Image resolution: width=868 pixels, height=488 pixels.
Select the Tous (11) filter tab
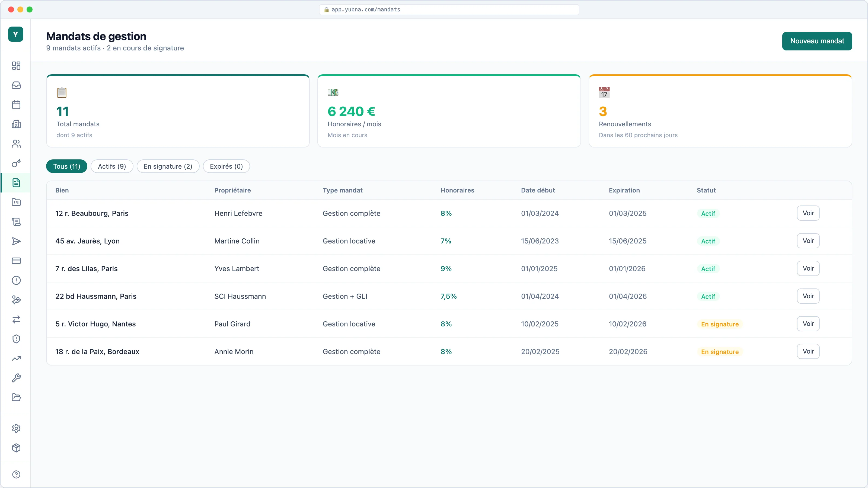point(67,166)
